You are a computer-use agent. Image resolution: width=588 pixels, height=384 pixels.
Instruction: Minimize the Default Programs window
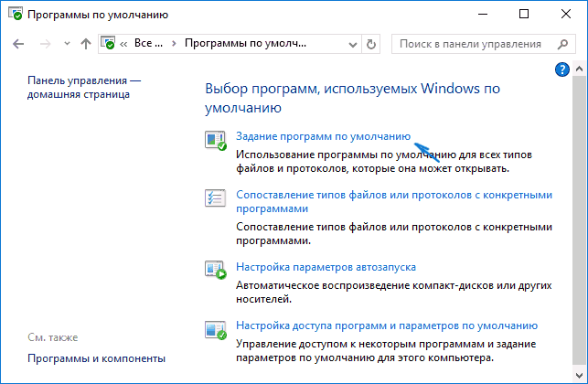[483, 15]
